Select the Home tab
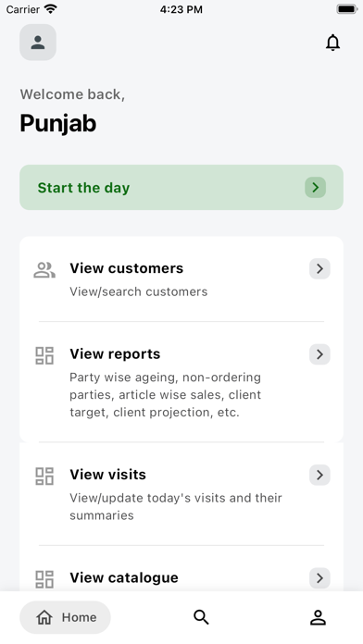The height and width of the screenshot is (644, 363). click(x=65, y=617)
